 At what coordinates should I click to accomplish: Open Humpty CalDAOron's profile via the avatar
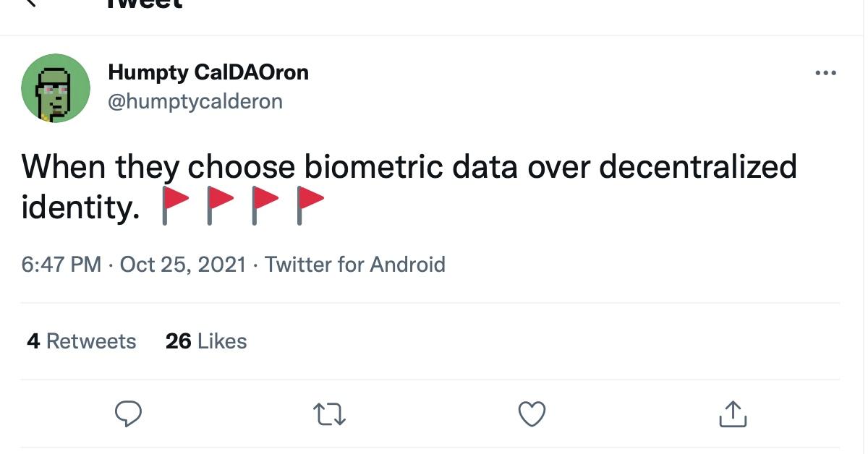56,87
